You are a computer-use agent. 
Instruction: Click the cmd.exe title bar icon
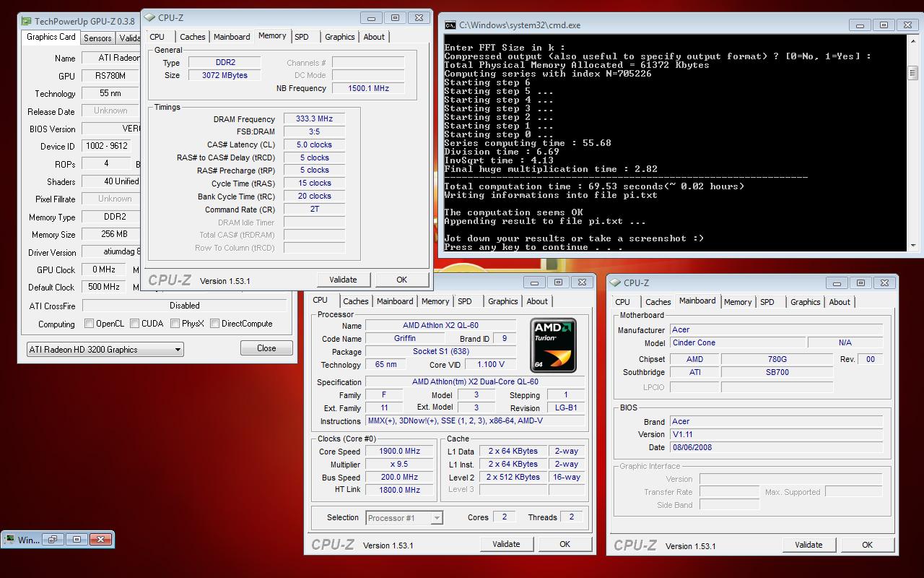(450, 25)
